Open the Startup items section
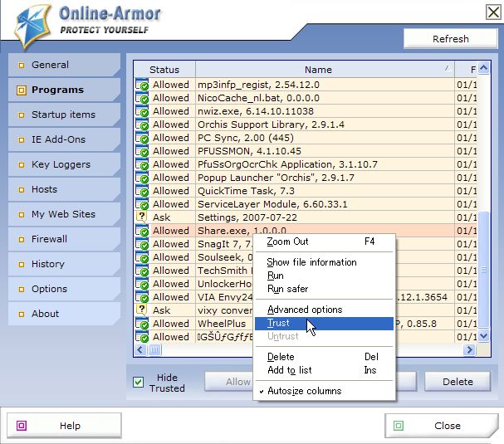Screen dimensions: 504x444 pos(64,115)
